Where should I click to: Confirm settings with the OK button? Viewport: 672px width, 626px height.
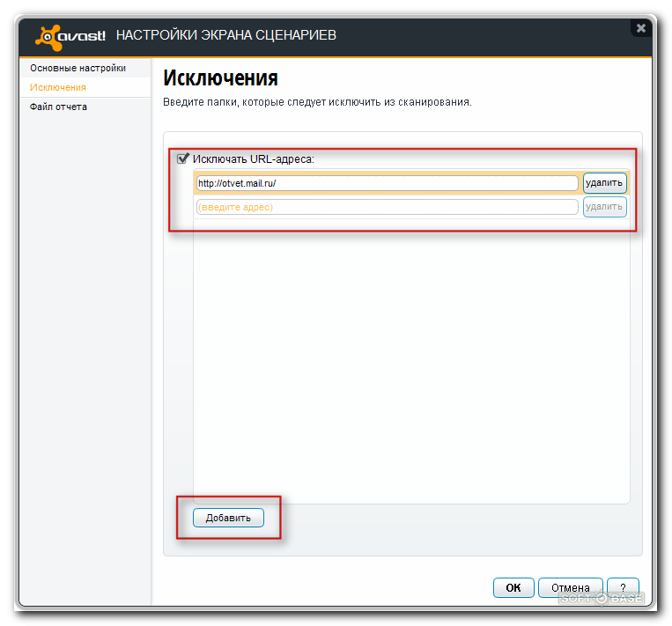point(513,587)
